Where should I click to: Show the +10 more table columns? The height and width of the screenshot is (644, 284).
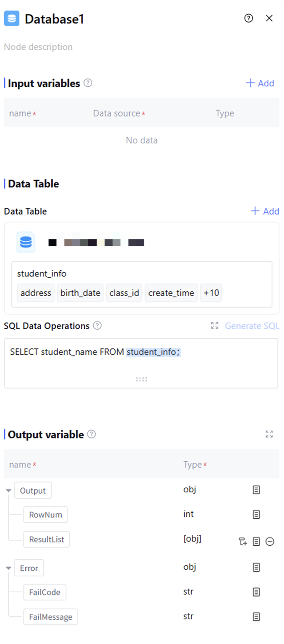click(211, 293)
